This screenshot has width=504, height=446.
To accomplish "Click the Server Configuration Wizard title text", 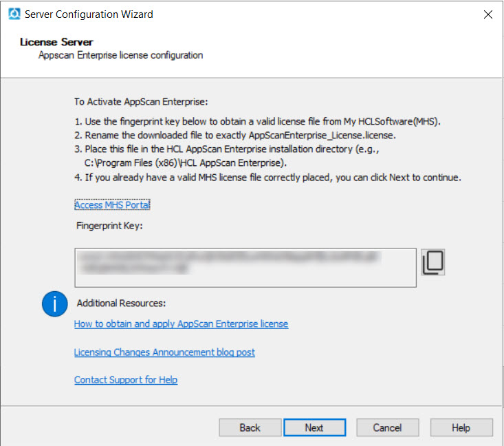I will 89,14.
